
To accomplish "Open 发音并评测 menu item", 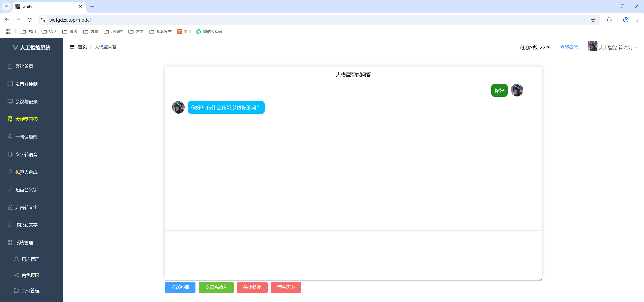I will (x=31, y=84).
